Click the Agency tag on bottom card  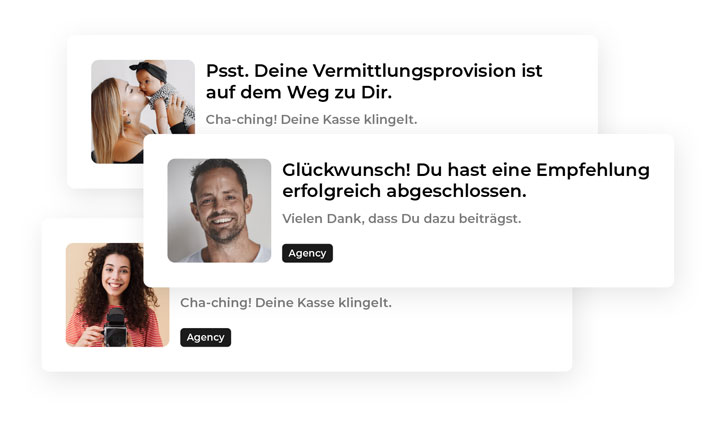(x=205, y=337)
